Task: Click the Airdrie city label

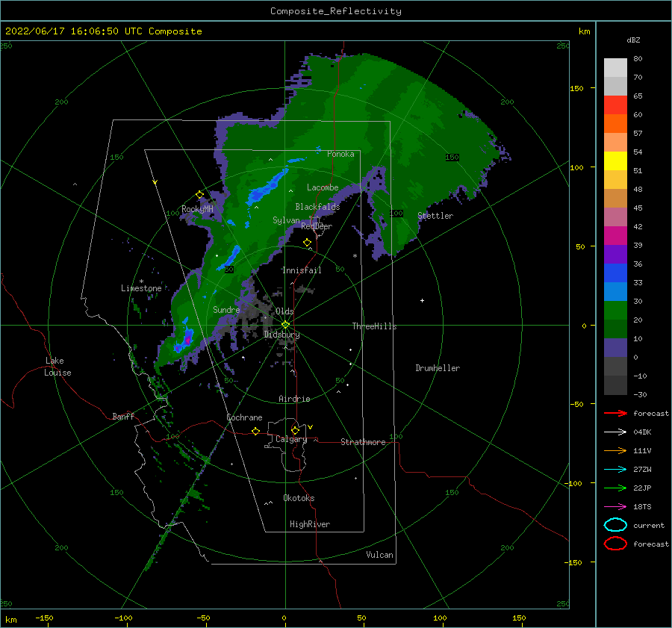Action: tap(294, 399)
